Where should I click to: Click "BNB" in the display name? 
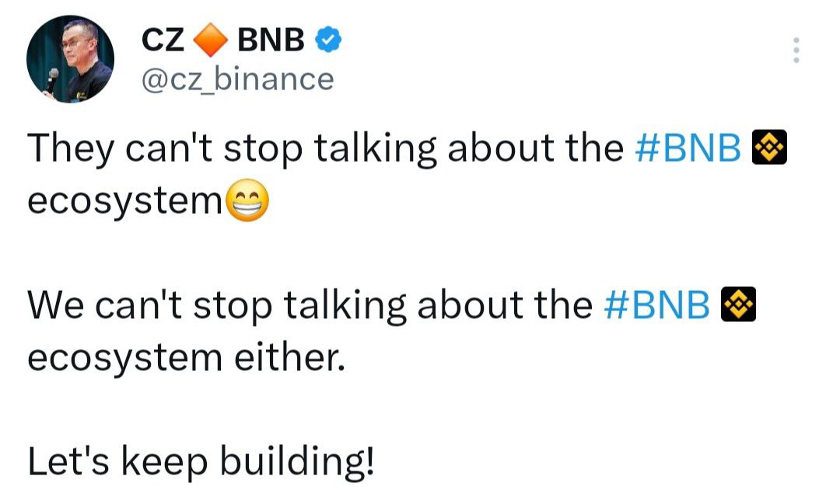point(271,40)
